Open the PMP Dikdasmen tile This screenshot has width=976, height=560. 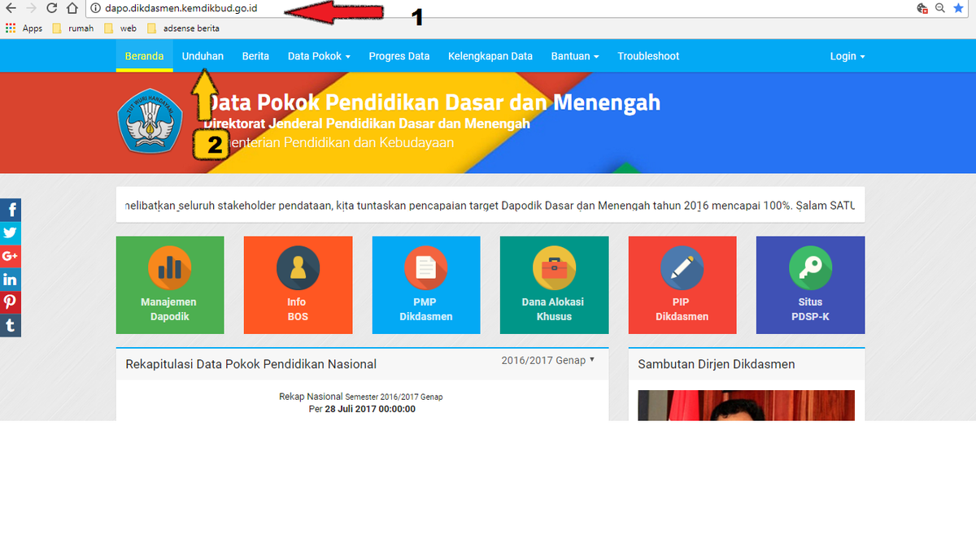426,285
